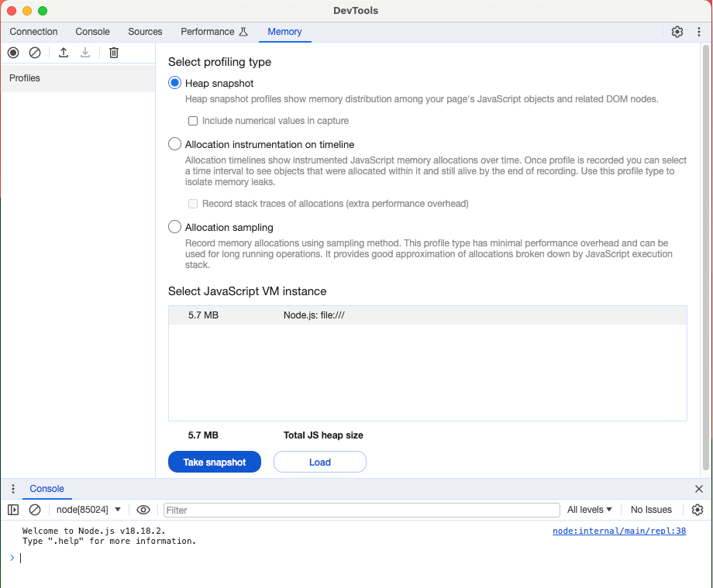Click the clear all profiles icon

tap(35, 53)
